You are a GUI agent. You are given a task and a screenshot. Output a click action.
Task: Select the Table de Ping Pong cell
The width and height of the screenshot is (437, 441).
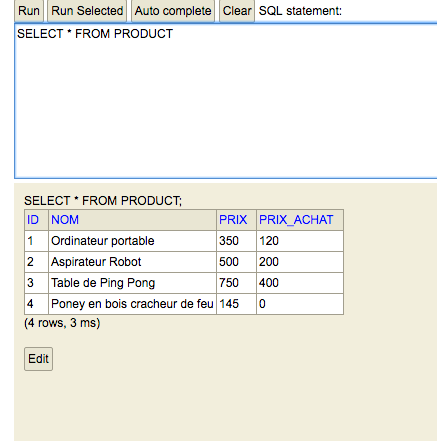pos(132,283)
